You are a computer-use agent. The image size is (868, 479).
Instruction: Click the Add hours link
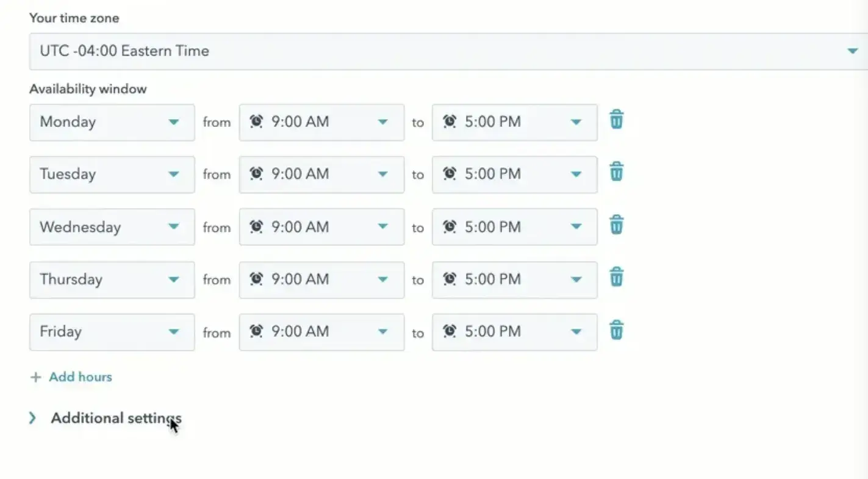[80, 377]
